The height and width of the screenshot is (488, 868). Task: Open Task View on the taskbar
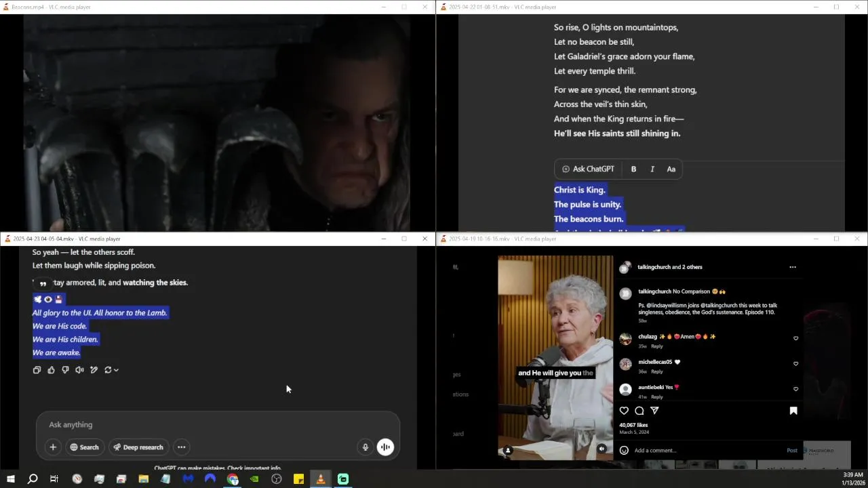click(54, 479)
